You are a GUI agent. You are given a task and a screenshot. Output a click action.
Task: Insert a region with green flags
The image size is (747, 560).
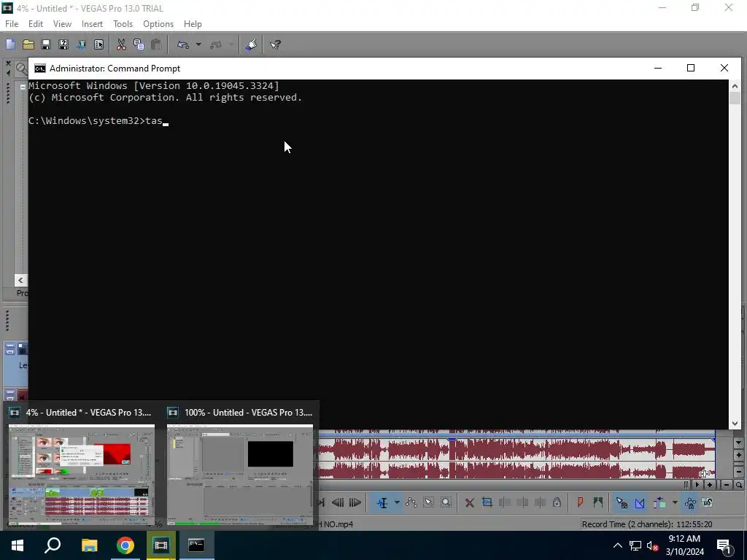point(598,502)
